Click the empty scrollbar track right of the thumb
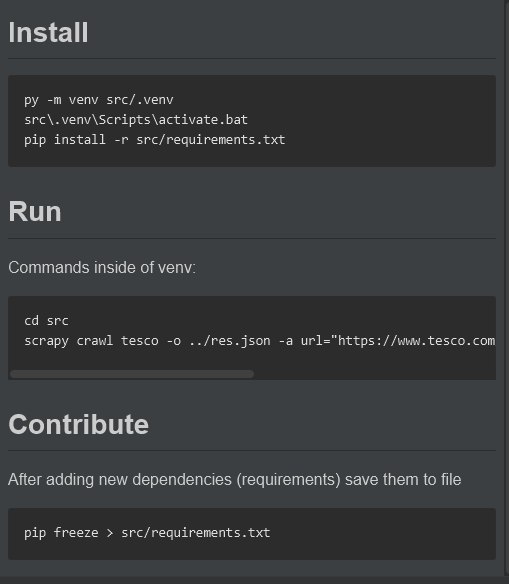Screen dimensions: 509x584 [374, 374]
